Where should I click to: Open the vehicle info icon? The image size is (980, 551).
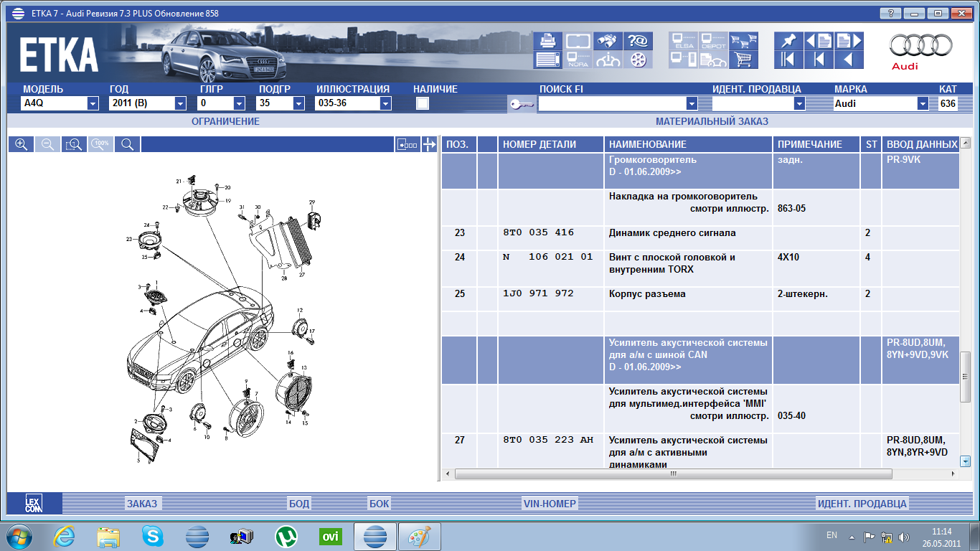point(607,60)
